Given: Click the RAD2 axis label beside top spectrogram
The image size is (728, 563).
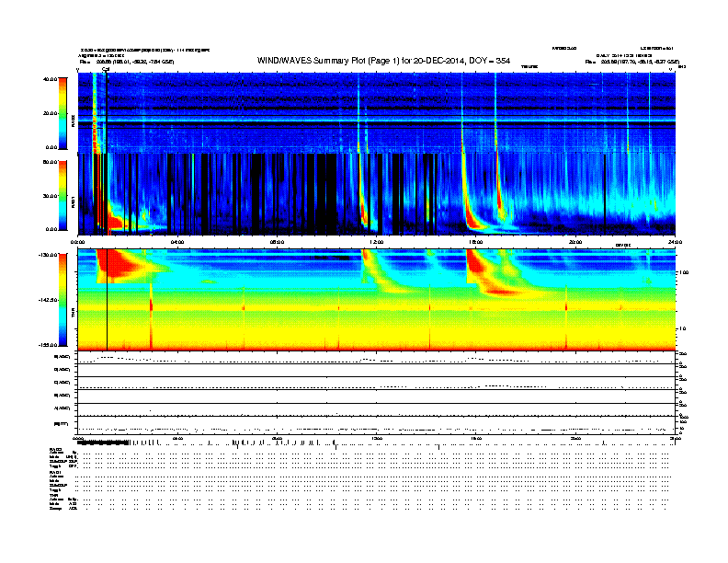Looking at the screenshot, I should tap(73, 121).
